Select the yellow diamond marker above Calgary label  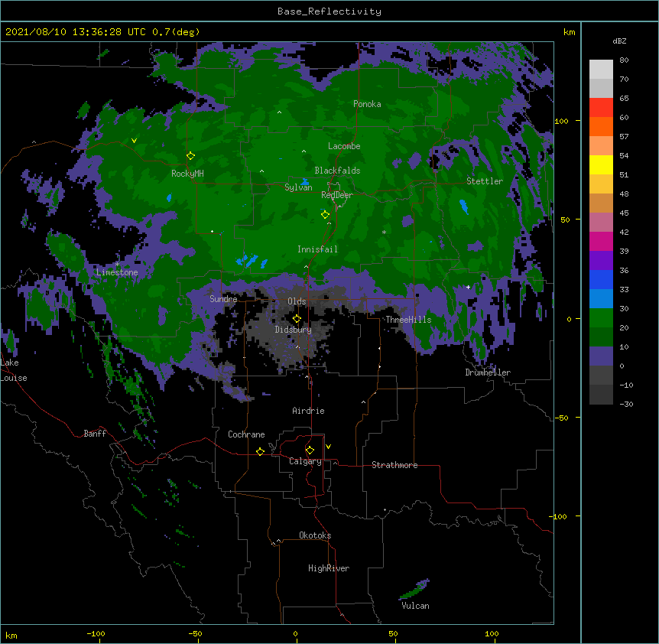(310, 450)
